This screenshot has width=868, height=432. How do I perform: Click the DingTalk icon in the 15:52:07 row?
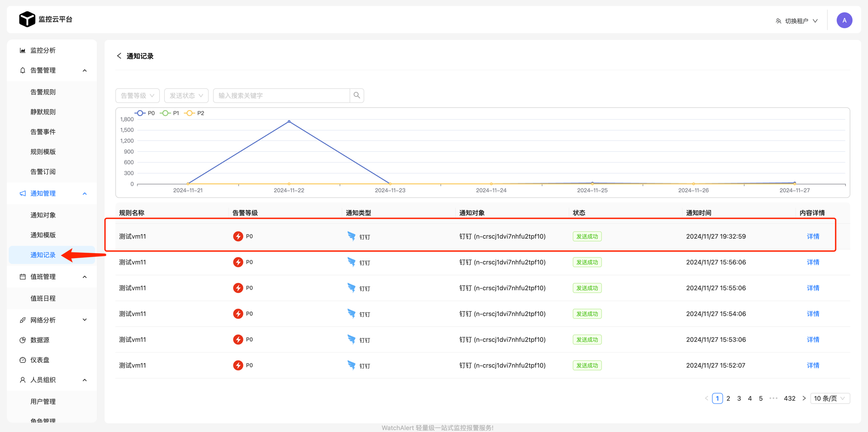click(351, 365)
